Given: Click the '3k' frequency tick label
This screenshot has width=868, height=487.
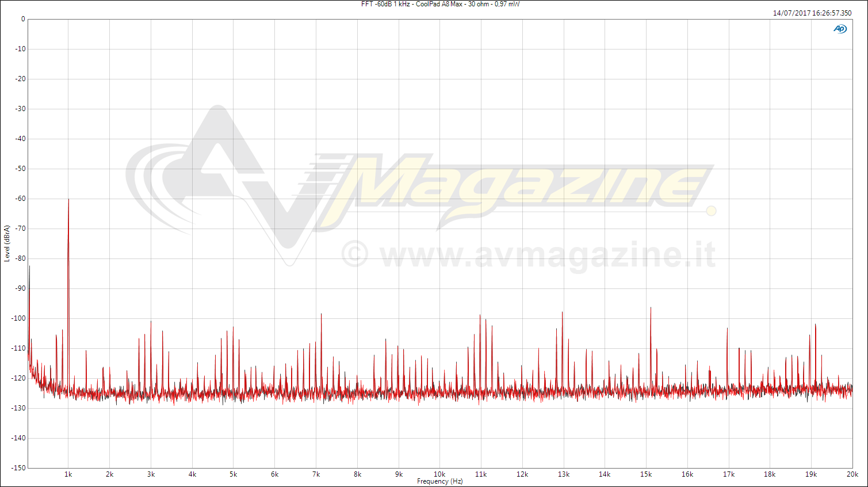Looking at the screenshot, I should click(151, 474).
